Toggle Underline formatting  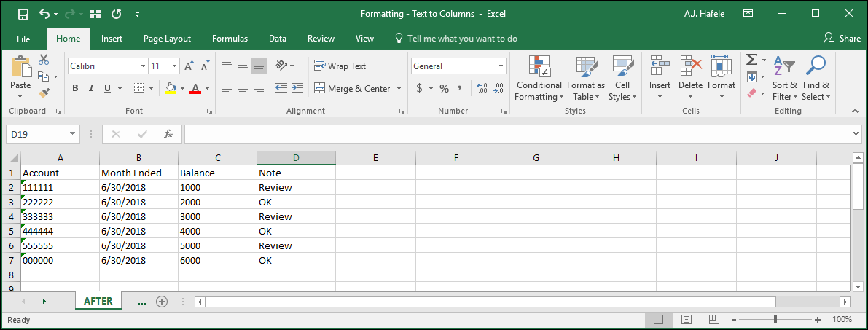(106, 88)
